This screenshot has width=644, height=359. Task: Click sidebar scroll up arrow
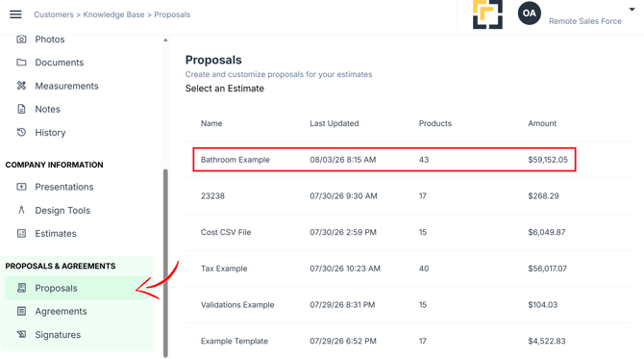165,39
